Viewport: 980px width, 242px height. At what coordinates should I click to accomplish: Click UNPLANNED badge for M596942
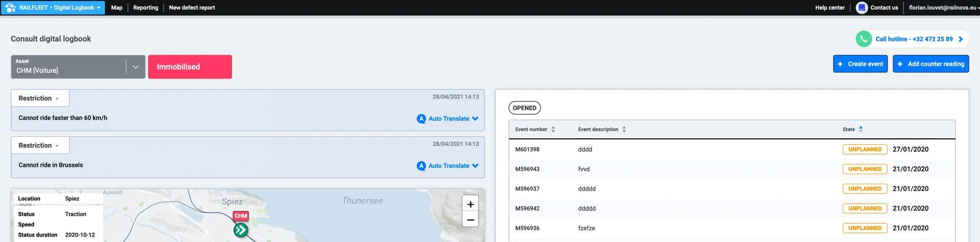tap(865, 208)
